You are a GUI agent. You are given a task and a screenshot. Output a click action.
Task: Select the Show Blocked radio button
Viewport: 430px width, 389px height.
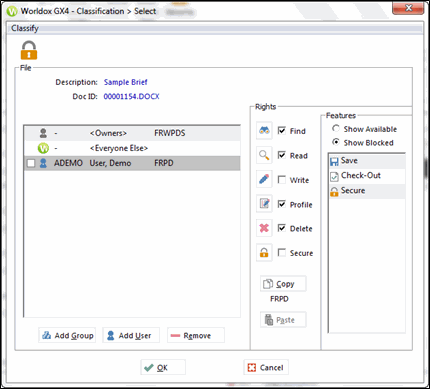(x=336, y=142)
